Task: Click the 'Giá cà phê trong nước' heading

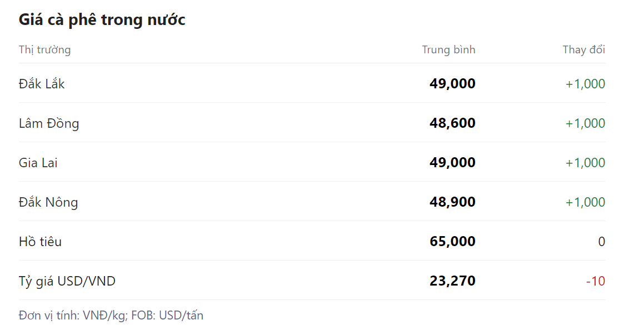Action: [102, 20]
